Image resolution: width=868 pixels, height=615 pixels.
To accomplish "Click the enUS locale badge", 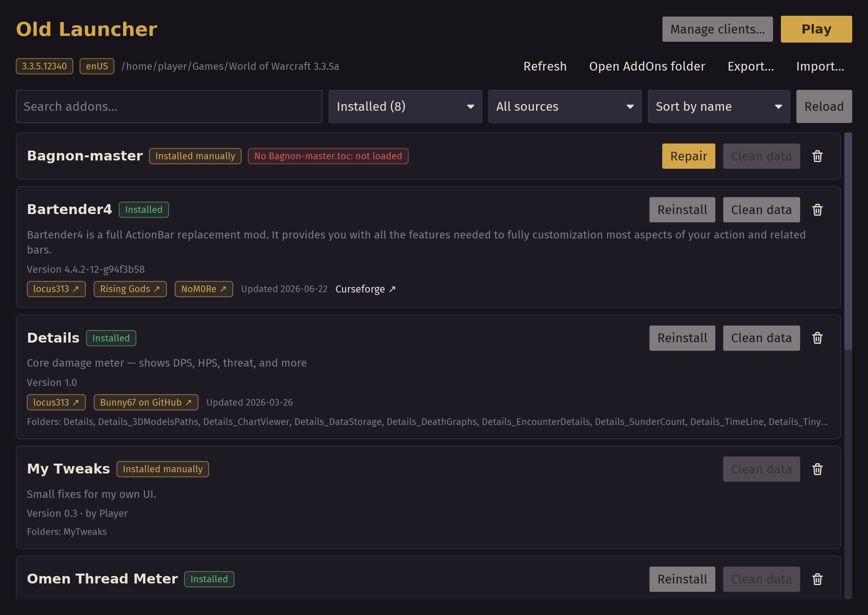I will pos(97,66).
